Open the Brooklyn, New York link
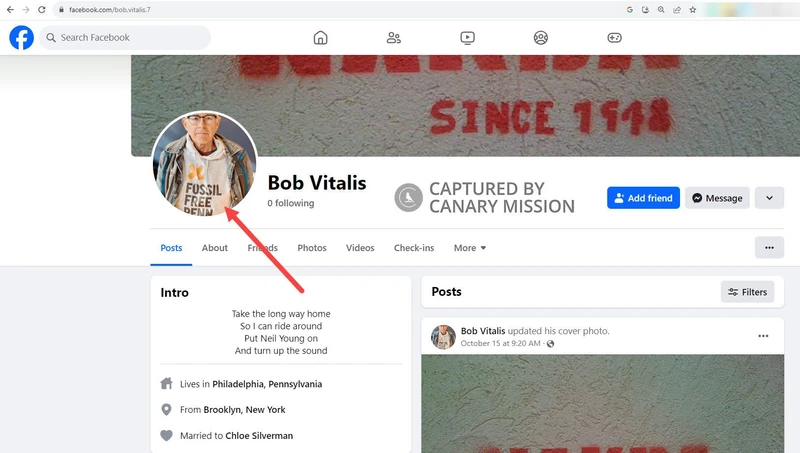The height and width of the screenshot is (453, 800). click(x=244, y=410)
